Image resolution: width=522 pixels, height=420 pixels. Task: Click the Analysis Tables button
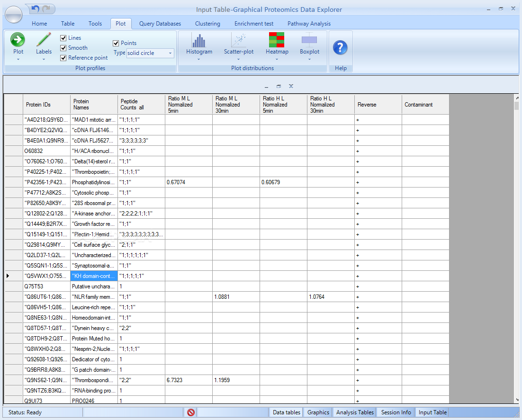(355, 412)
